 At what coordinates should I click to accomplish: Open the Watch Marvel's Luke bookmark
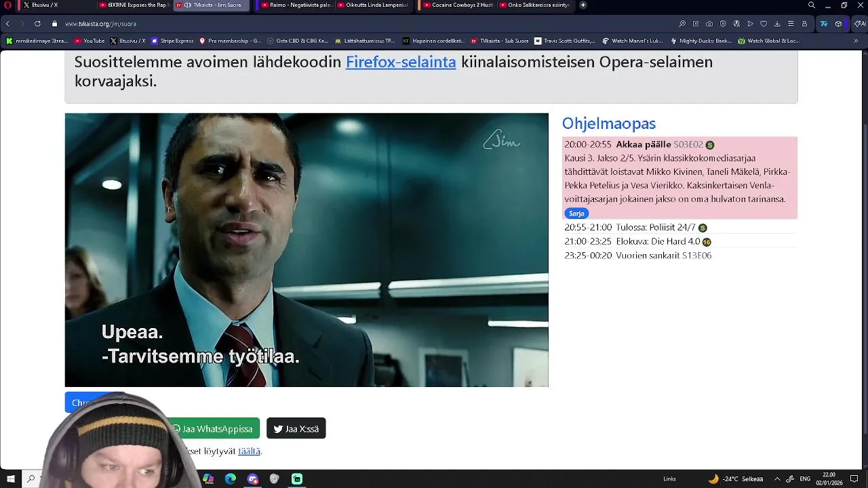point(632,41)
